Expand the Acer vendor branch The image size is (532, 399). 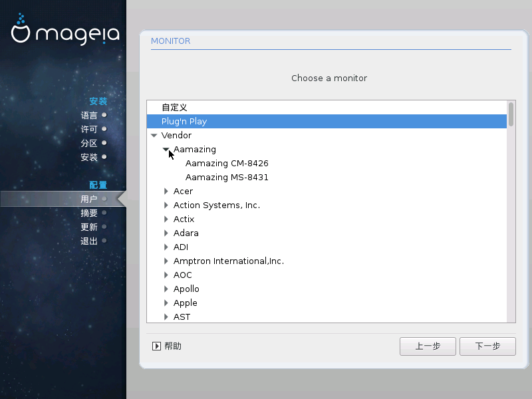pyautogui.click(x=166, y=192)
